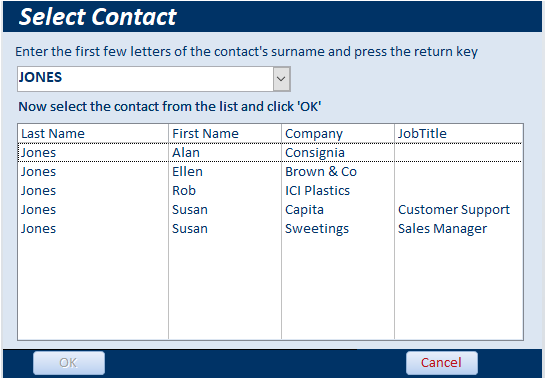Open the surname combo box dropdown arrow
This screenshot has width=546, height=379.
point(281,79)
